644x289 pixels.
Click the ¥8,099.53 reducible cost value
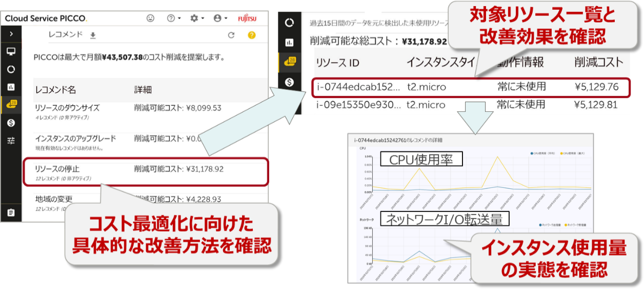pos(204,108)
